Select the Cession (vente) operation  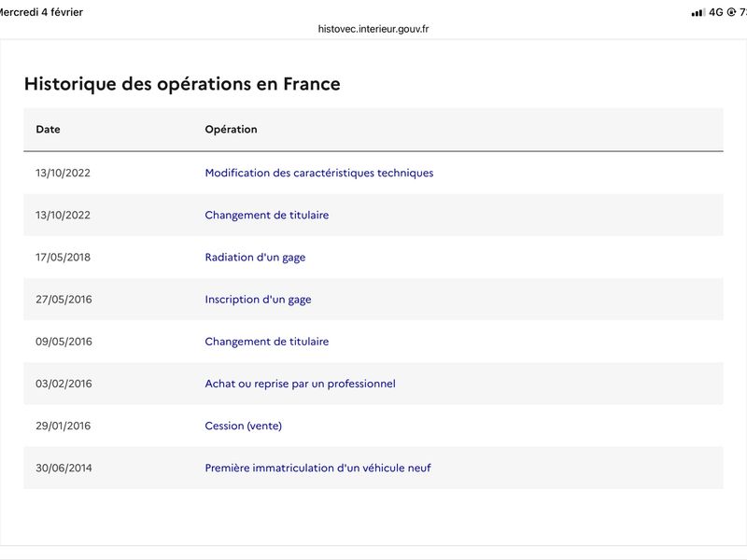click(244, 426)
